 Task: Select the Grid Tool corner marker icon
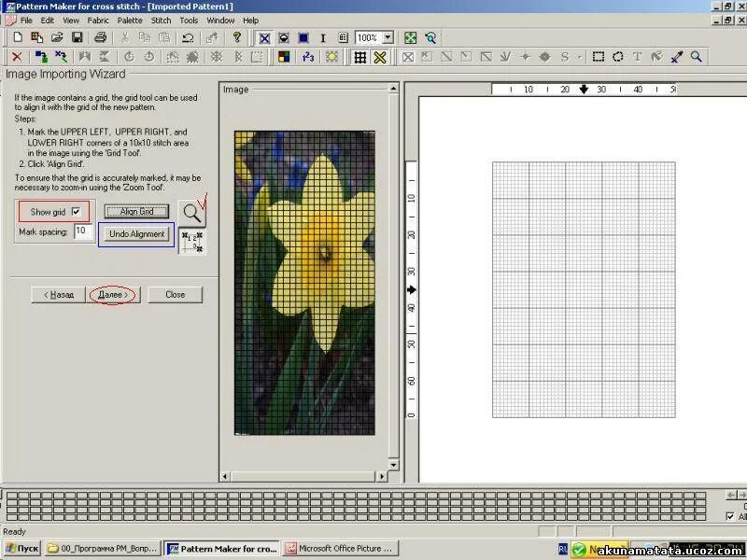(x=192, y=242)
